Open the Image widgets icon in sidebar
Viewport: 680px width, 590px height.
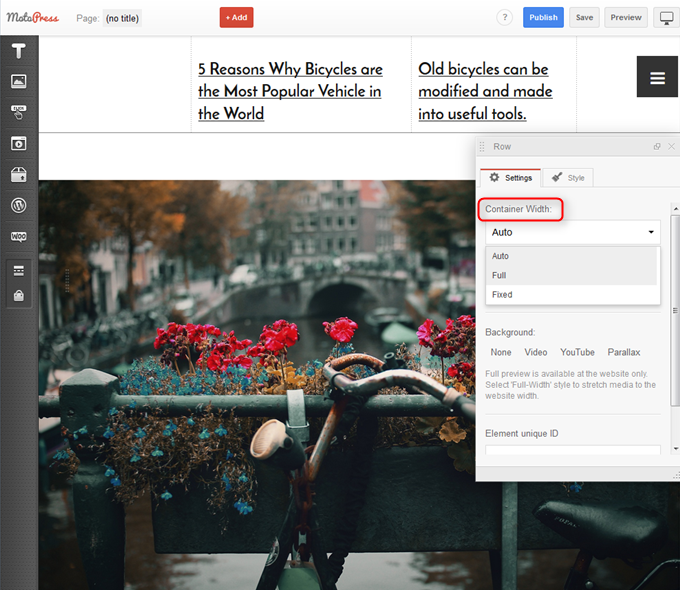[19, 81]
